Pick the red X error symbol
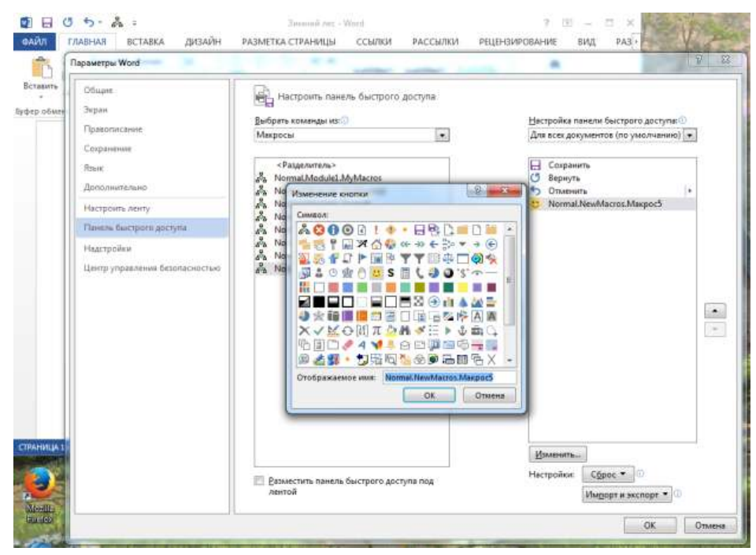The height and width of the screenshot is (555, 756). pyautogui.click(x=319, y=229)
